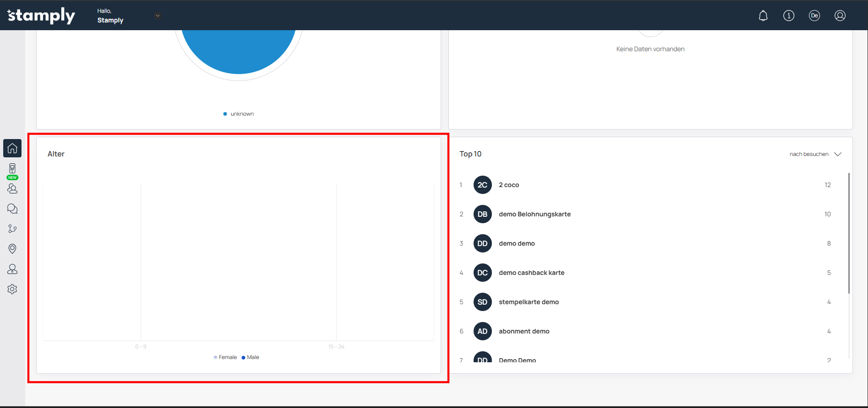Click the info icon in header
868x408 pixels.
pos(788,16)
